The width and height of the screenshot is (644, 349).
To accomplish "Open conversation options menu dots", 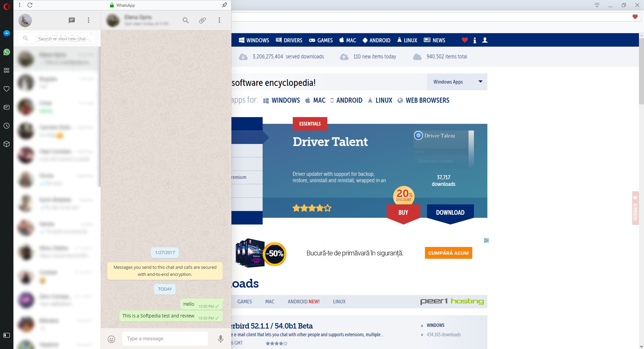I will pos(219,20).
